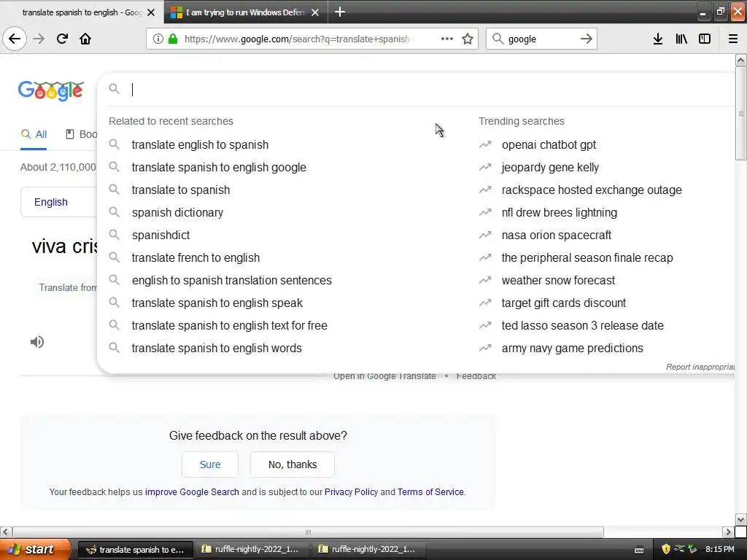Screen dimensions: 747x560
Task: Select the spanishdict suggestion
Action: click(x=160, y=236)
